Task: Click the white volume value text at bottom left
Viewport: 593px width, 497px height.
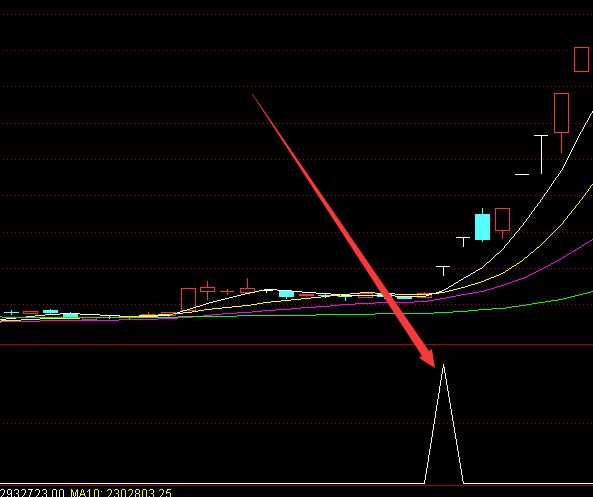Action: pos(32,493)
